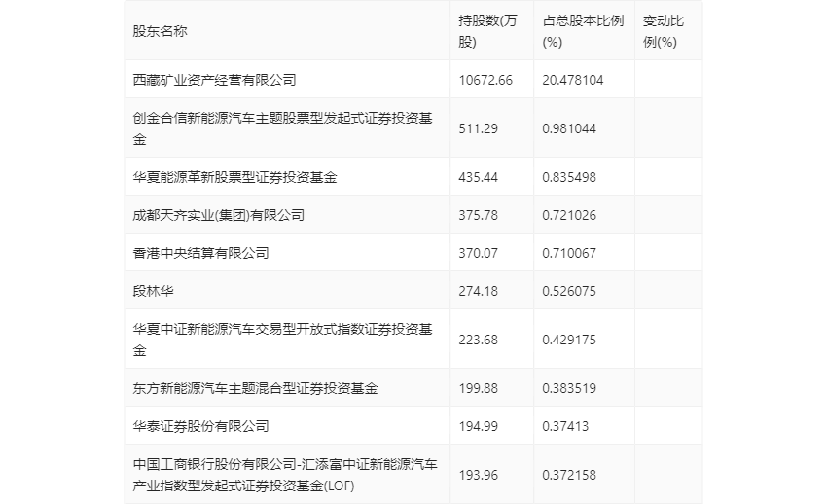
Task: Select the 变动比例(%) column header
Action: pos(663,32)
